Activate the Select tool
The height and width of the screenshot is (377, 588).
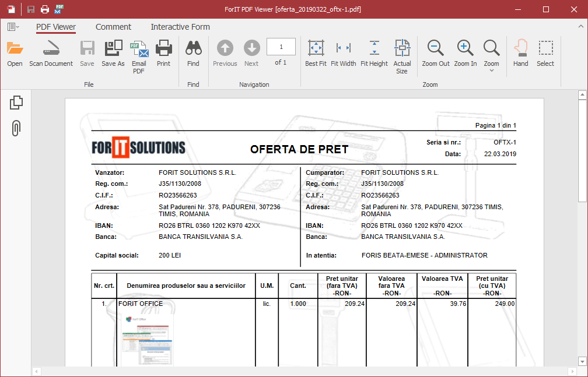545,48
